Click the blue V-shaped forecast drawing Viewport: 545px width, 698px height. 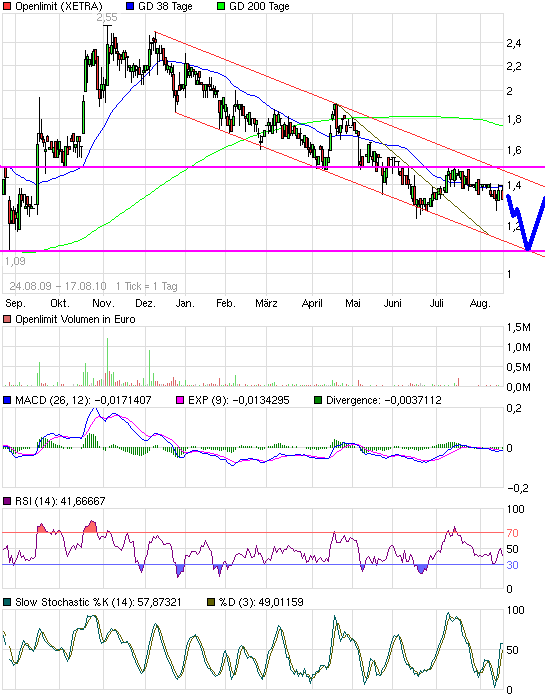[527, 221]
